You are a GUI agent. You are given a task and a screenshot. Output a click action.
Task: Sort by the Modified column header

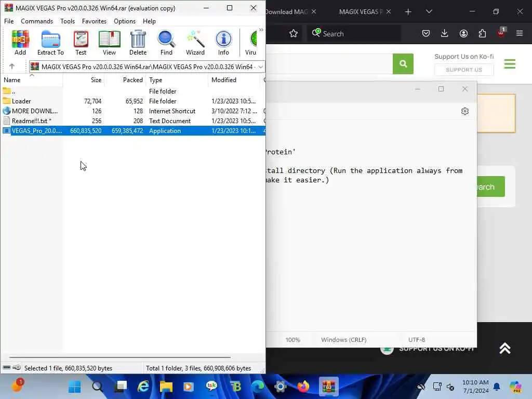234,80
